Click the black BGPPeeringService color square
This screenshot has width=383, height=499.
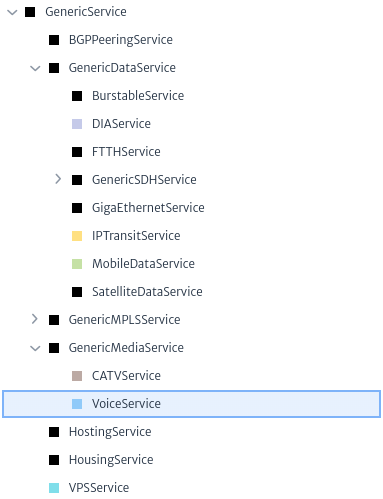tap(54, 40)
